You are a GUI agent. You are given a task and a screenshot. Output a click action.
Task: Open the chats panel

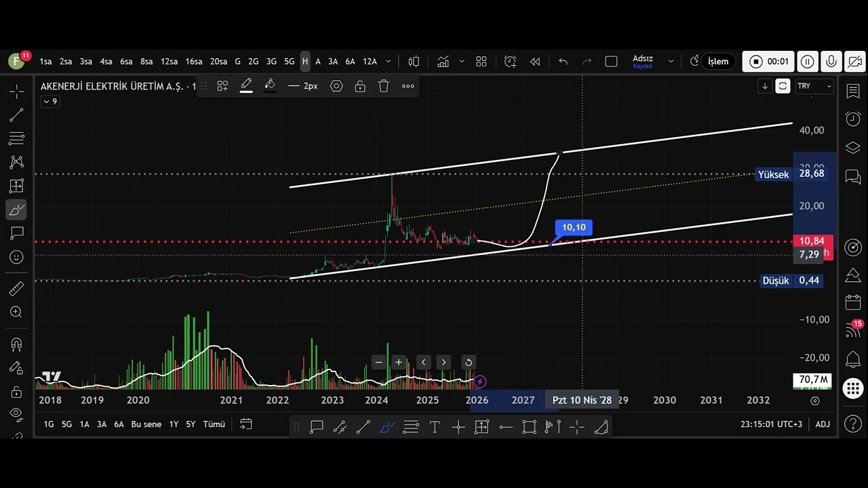[853, 177]
